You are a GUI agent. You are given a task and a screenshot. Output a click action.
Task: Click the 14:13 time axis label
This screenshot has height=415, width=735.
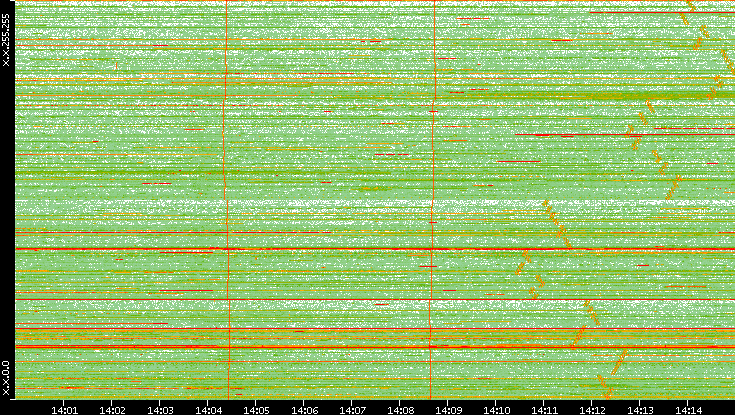640,410
